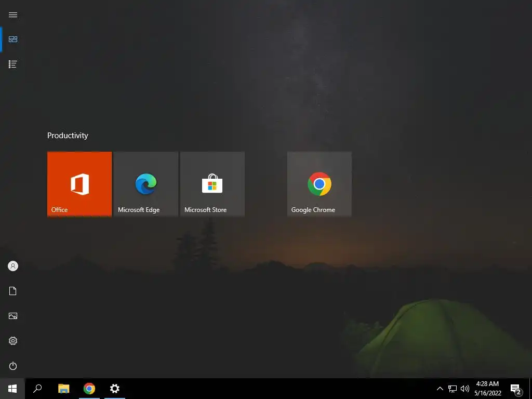
Task: Open Settings gear in the Start sidebar
Action: [x=13, y=341]
